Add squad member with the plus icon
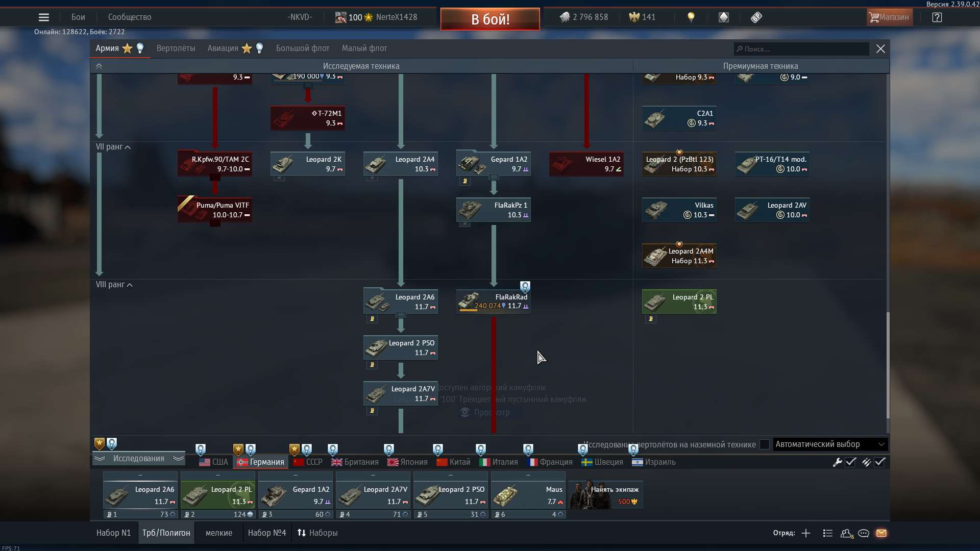This screenshot has width=980, height=551. [806, 533]
